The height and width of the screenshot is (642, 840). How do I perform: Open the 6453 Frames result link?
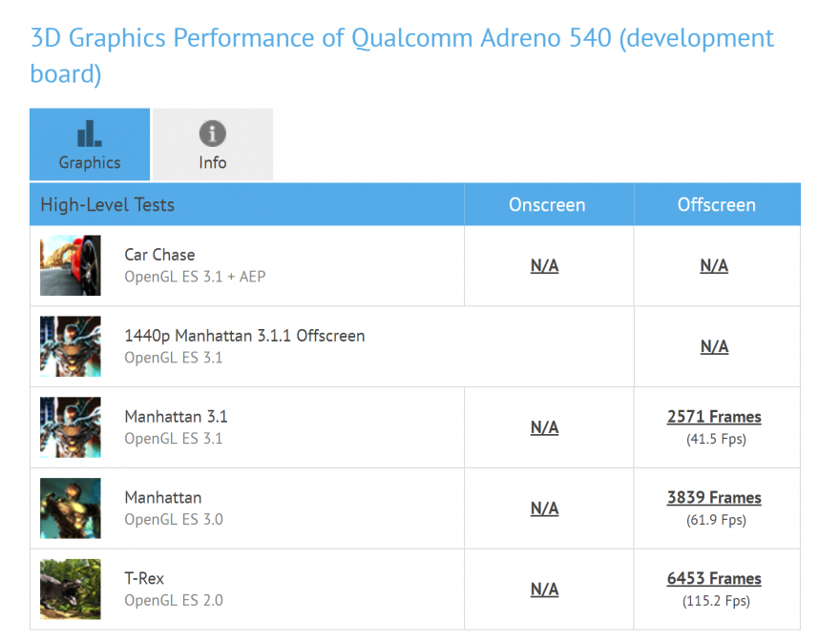tap(714, 578)
